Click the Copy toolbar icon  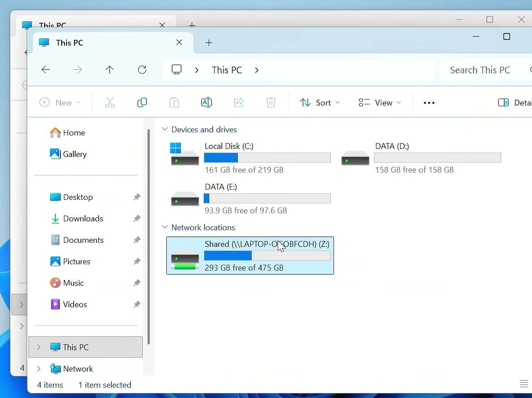pos(142,102)
